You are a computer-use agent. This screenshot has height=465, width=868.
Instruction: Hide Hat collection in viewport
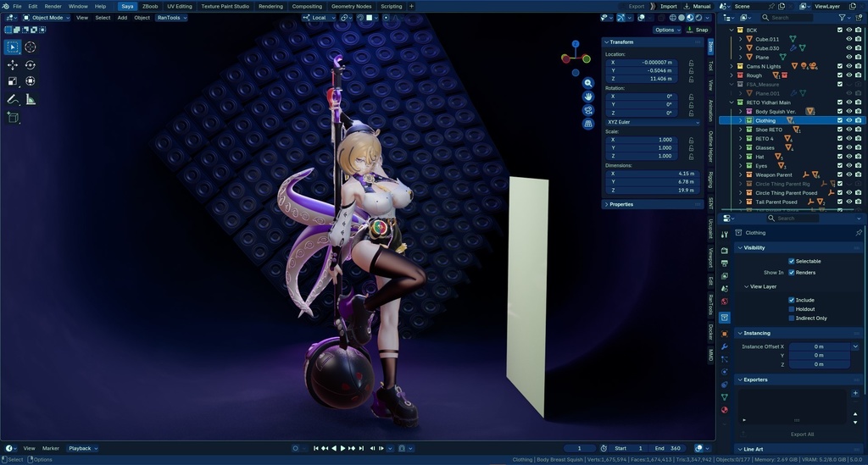click(x=849, y=157)
